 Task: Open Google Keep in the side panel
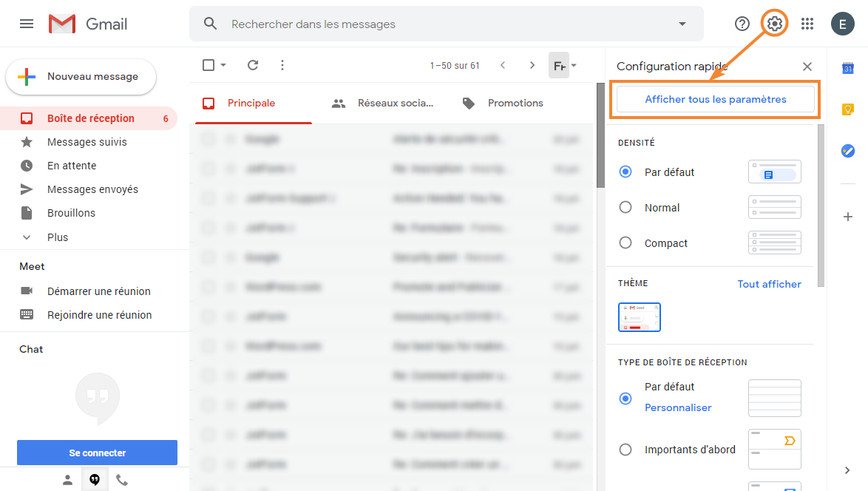pos(847,109)
